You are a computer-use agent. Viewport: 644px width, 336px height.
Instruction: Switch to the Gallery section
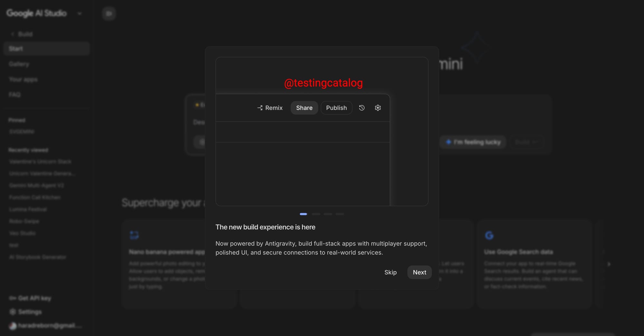point(19,64)
